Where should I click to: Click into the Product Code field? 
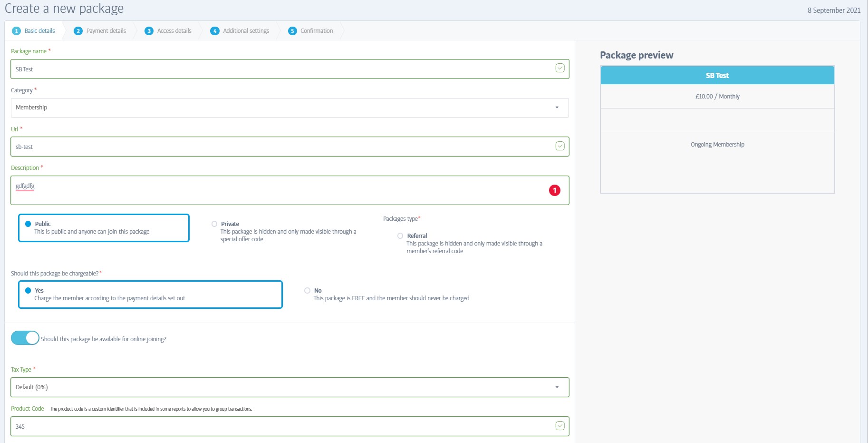(289, 426)
